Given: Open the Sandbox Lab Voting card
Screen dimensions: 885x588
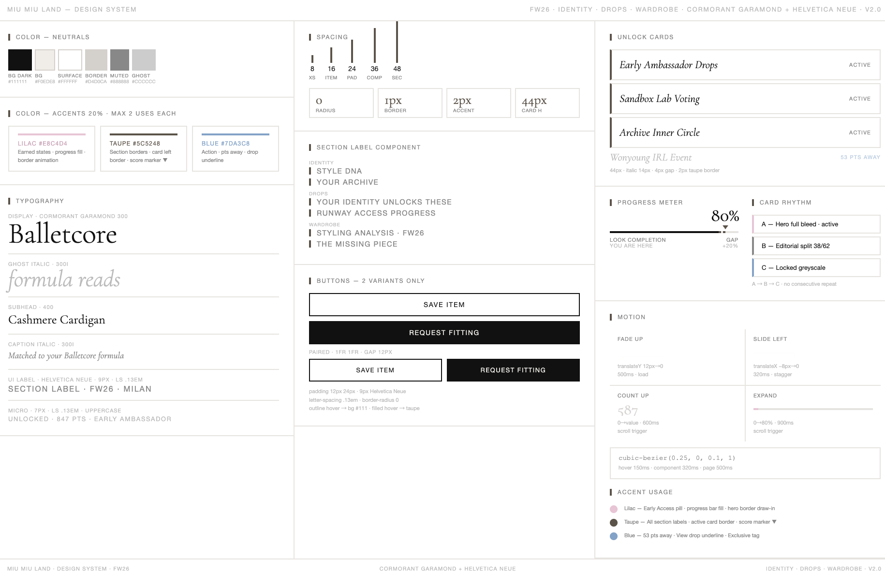Looking at the screenshot, I should [x=745, y=99].
